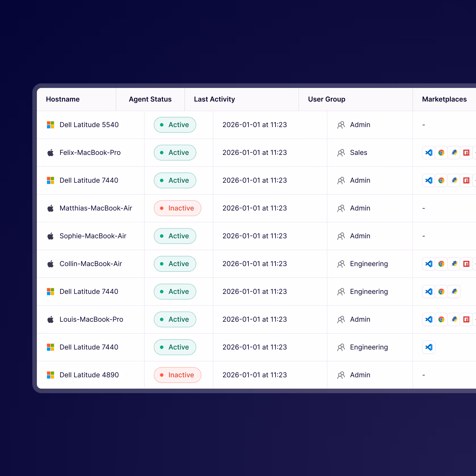The height and width of the screenshot is (476, 476).
Task: Click Inactive status badge for Dell Latitude 4890
Action: pos(178,375)
